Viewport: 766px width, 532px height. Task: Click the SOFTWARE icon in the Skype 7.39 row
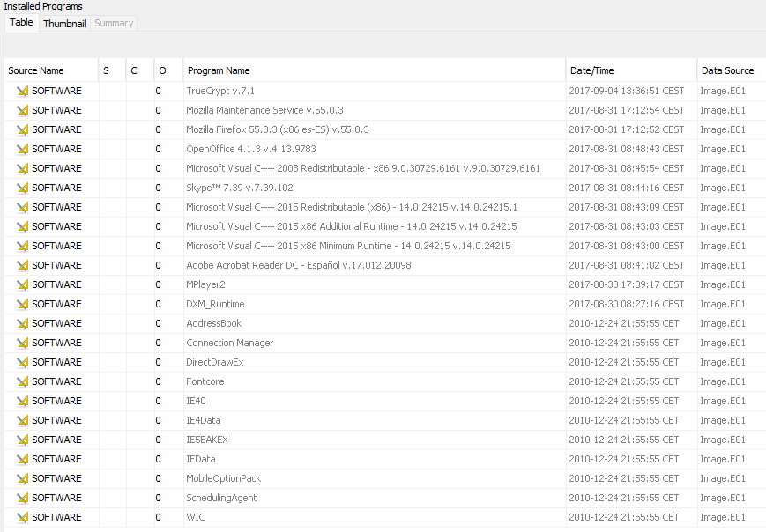click(x=22, y=188)
